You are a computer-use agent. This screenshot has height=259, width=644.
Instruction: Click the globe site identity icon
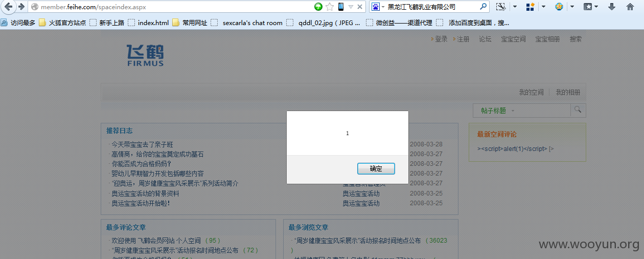coord(35,7)
